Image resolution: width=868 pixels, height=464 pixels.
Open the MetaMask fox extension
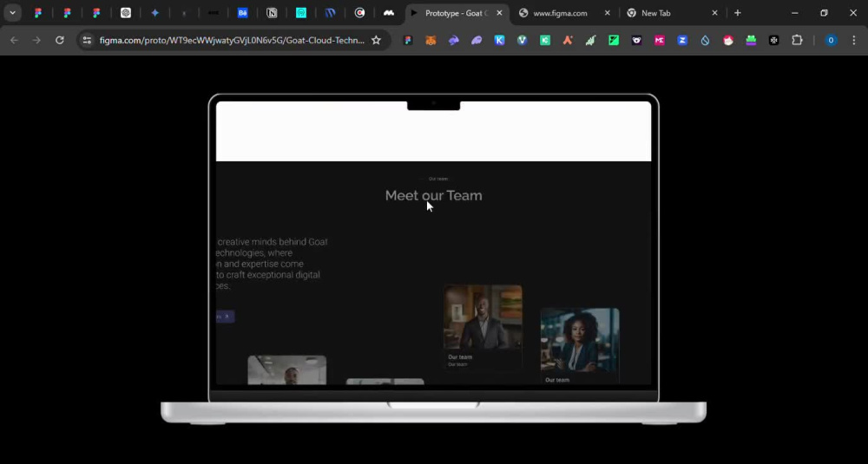click(x=431, y=40)
